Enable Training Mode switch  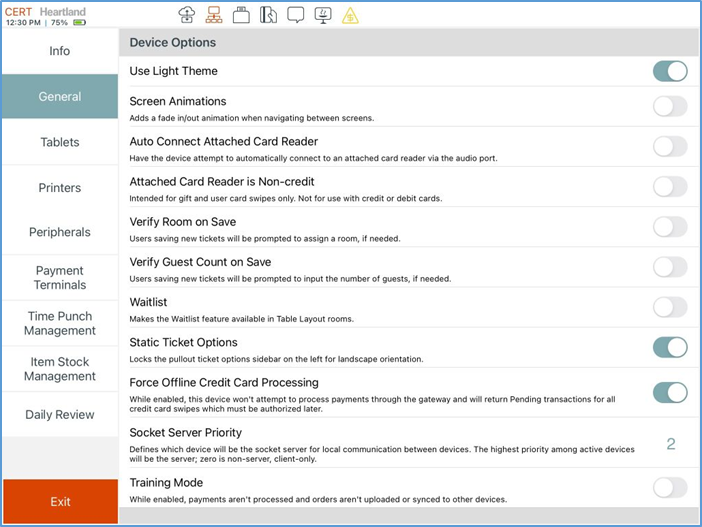(x=669, y=487)
